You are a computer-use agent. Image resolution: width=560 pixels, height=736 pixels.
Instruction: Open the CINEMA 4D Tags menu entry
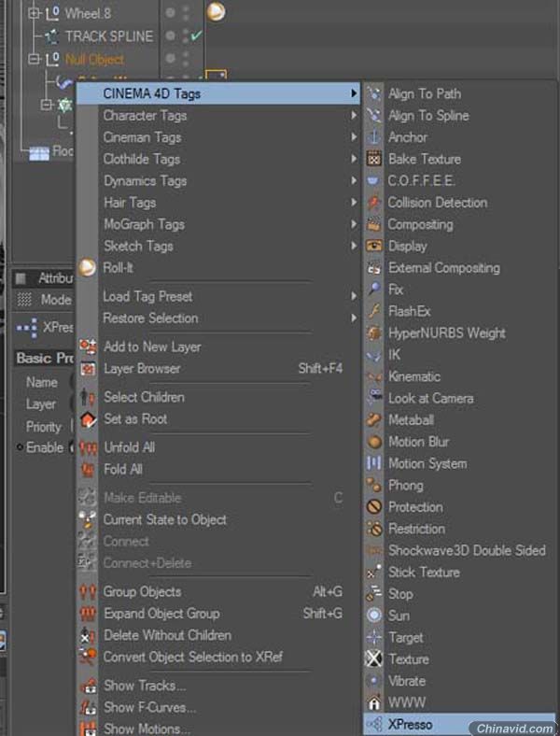(218, 93)
